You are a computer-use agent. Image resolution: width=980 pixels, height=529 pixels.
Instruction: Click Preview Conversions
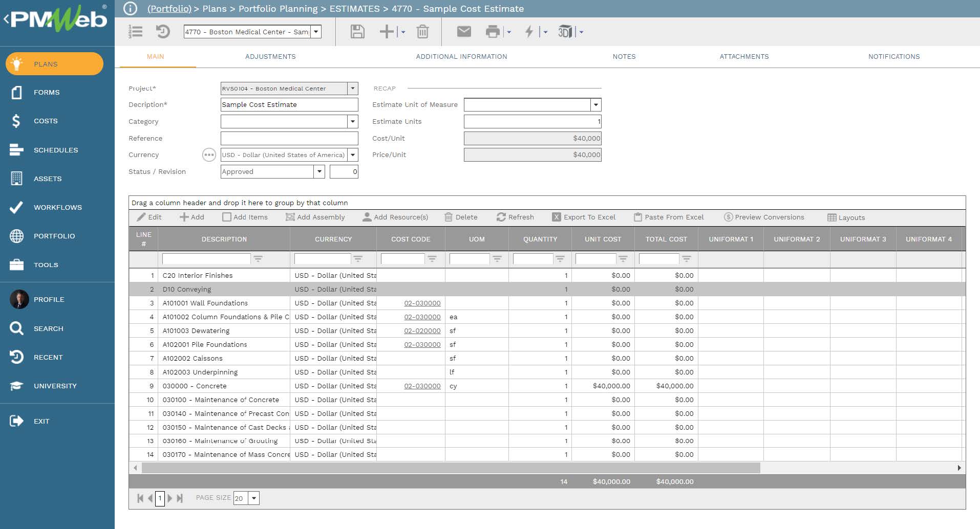[764, 217]
